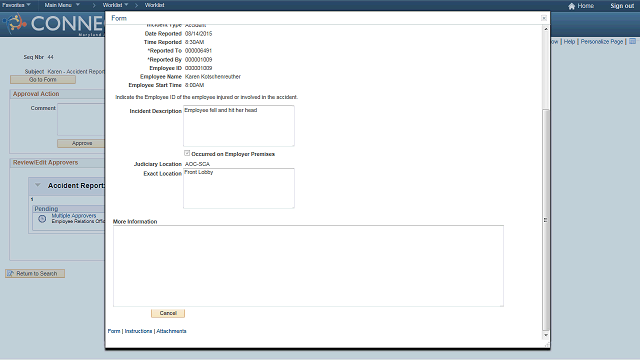The image size is (640, 360).
Task: Click the Reported By value 000001009
Action: point(198,60)
